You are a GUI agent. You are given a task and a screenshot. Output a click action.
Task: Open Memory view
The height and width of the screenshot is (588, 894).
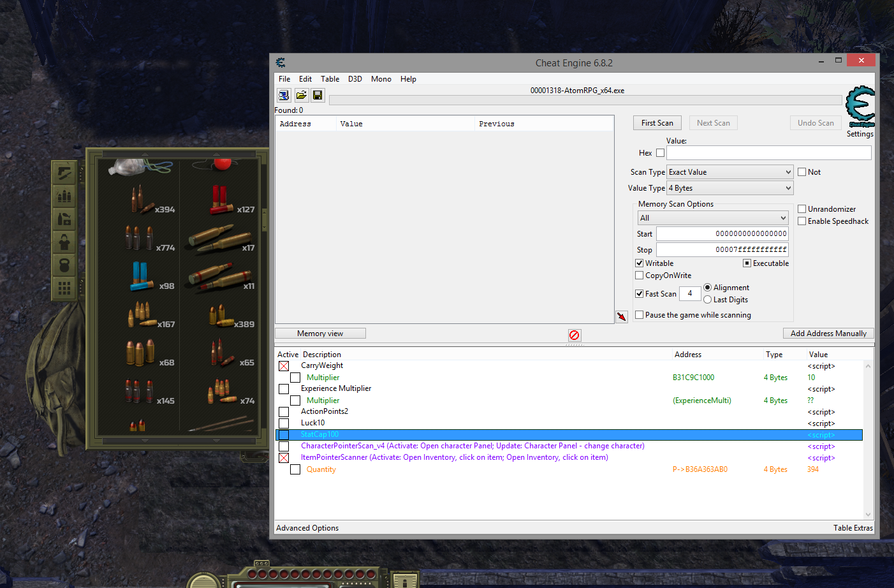[x=320, y=334]
